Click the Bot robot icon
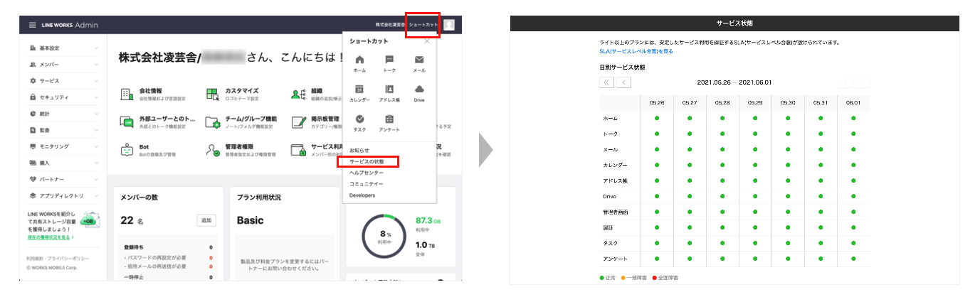The image size is (980, 302). [x=127, y=150]
